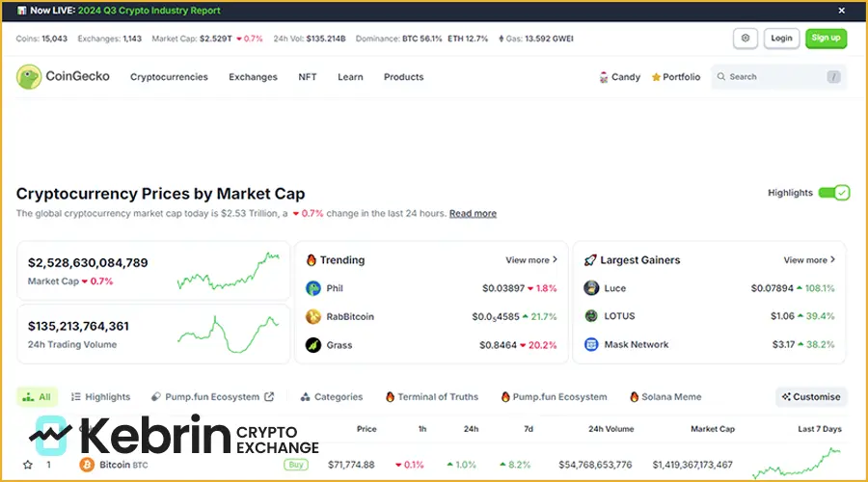Click the search magnifier icon
Image resolution: width=868 pixels, height=482 pixels.
(x=720, y=77)
